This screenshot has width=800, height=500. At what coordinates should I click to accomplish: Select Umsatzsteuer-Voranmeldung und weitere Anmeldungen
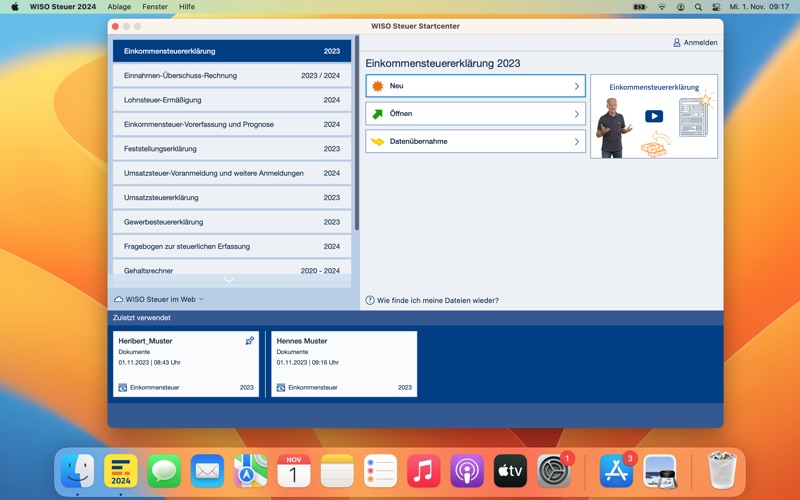click(x=232, y=173)
